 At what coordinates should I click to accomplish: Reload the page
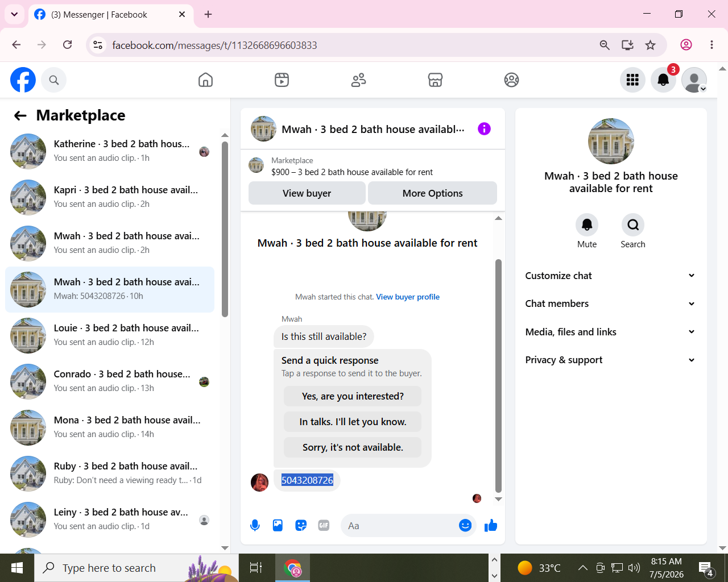click(x=67, y=45)
